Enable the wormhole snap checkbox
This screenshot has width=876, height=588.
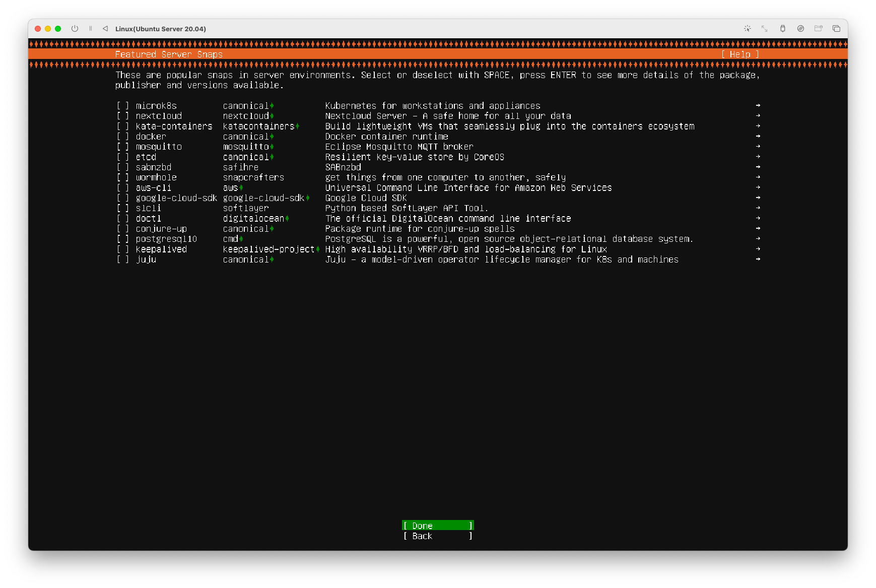pos(123,177)
